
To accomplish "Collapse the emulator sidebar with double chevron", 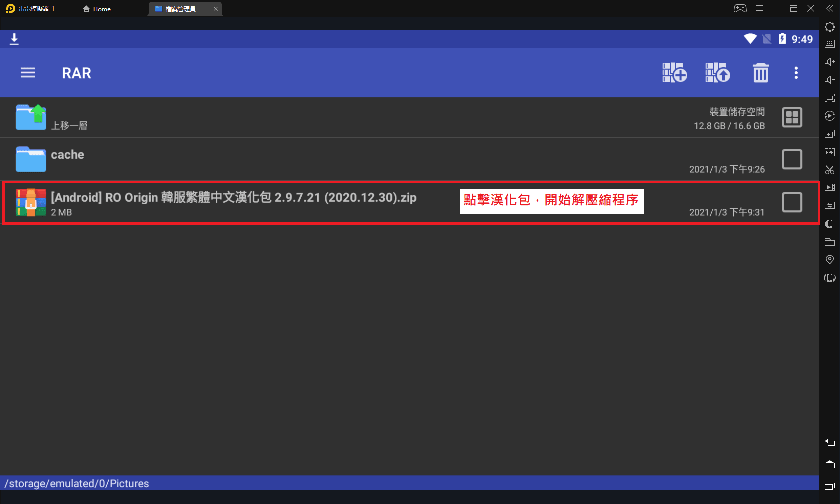I will coord(830,8).
